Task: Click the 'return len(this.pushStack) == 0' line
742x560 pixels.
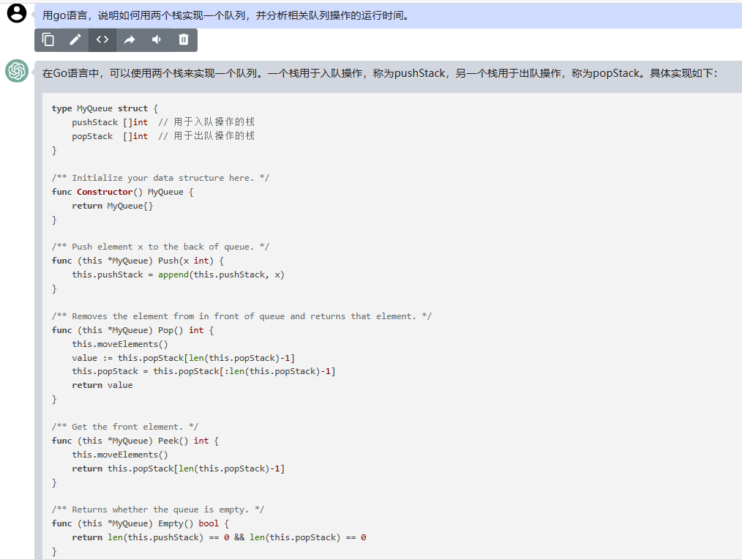Action: (x=219, y=537)
